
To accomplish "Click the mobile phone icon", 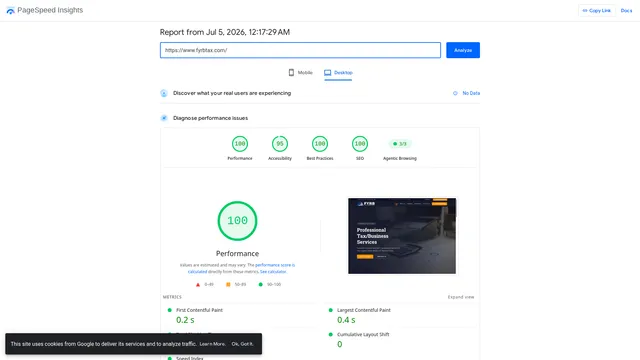I will [291, 73].
